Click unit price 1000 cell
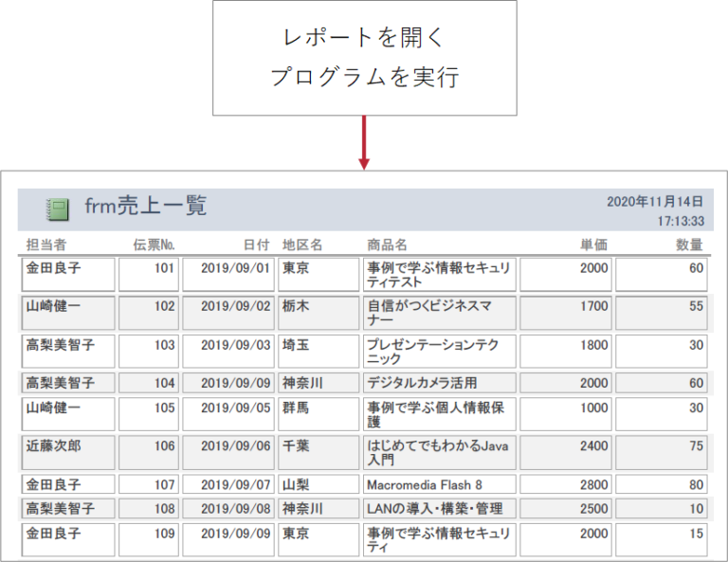Viewport: 728px width, 562px height. [566, 414]
